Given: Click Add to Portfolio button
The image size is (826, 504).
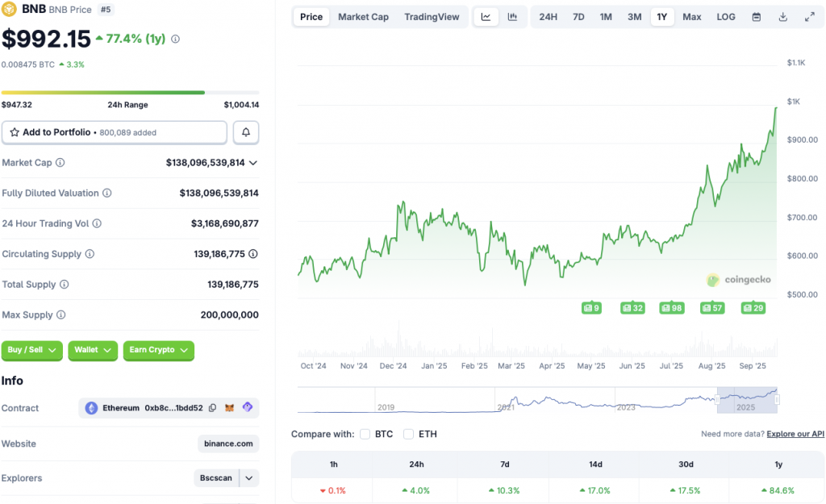Looking at the screenshot, I should [114, 132].
